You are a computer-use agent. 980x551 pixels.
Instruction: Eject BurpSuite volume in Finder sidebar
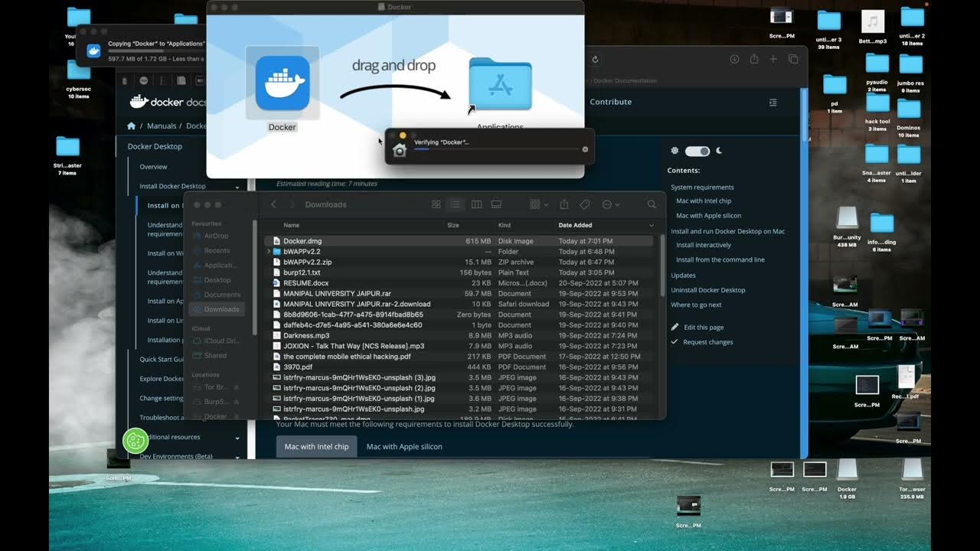pyautogui.click(x=236, y=402)
